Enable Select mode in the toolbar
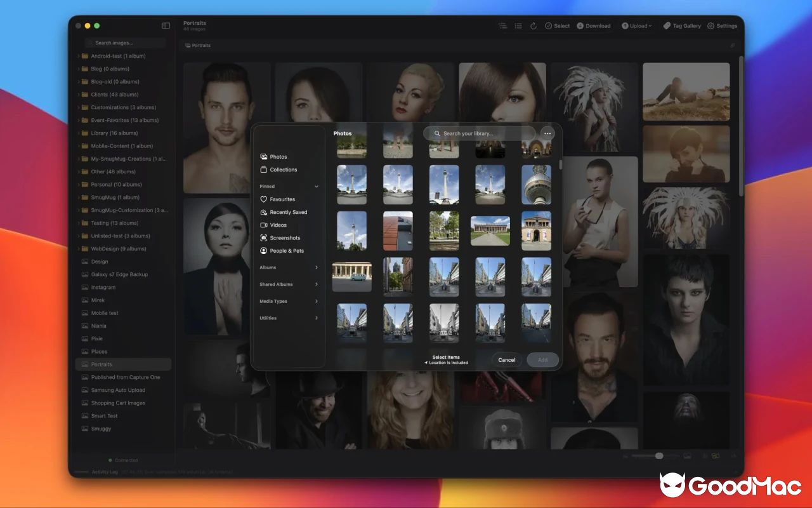Screen dimensions: 812x508 (x=557, y=25)
